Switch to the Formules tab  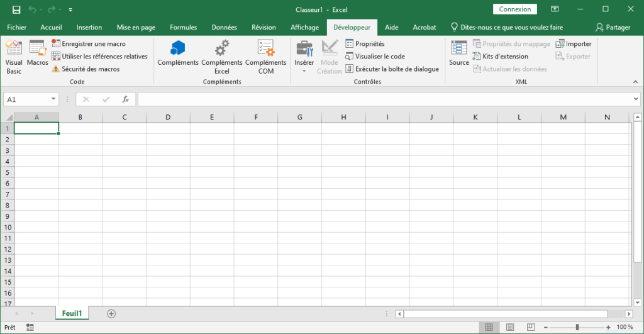coord(183,27)
